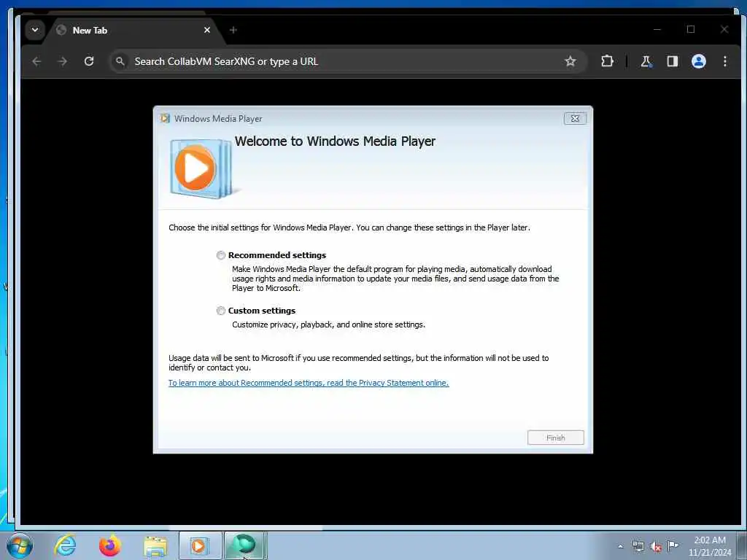Select the Custom settings radio button
Image resolution: width=747 pixels, height=560 pixels.
221,311
